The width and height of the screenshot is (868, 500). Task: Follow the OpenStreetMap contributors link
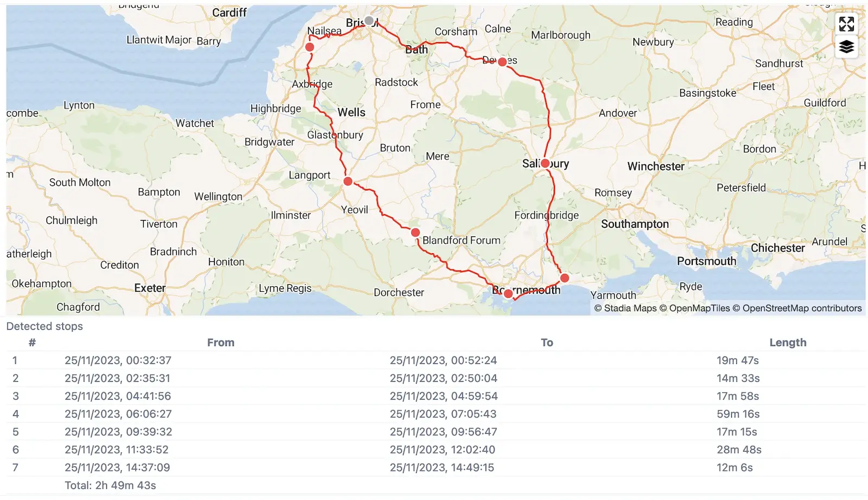(802, 308)
